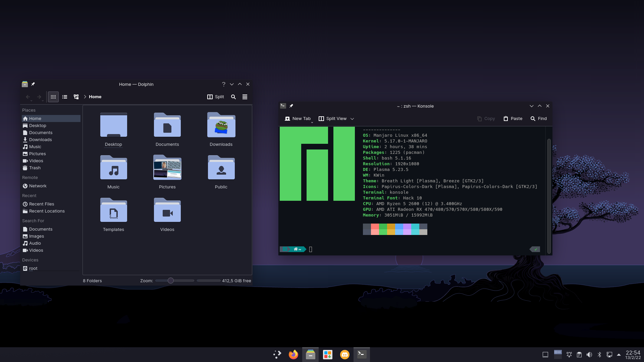Image resolution: width=644 pixels, height=362 pixels.
Task: Open the Pictures folder thumbnail
Action: pos(167,168)
